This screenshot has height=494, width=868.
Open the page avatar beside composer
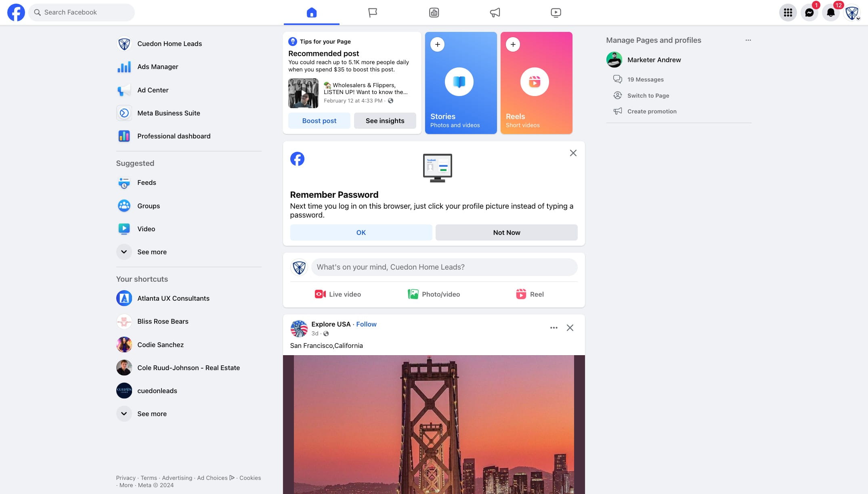[x=299, y=267]
